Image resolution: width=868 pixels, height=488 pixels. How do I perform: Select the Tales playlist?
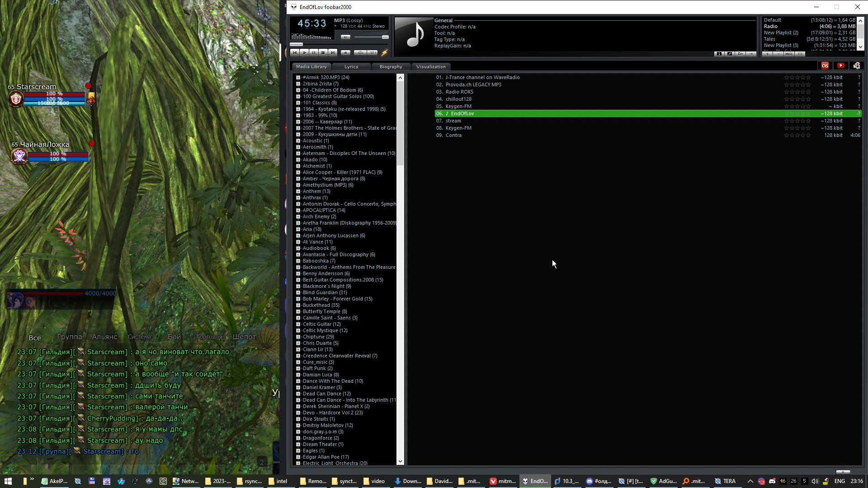[x=769, y=39]
